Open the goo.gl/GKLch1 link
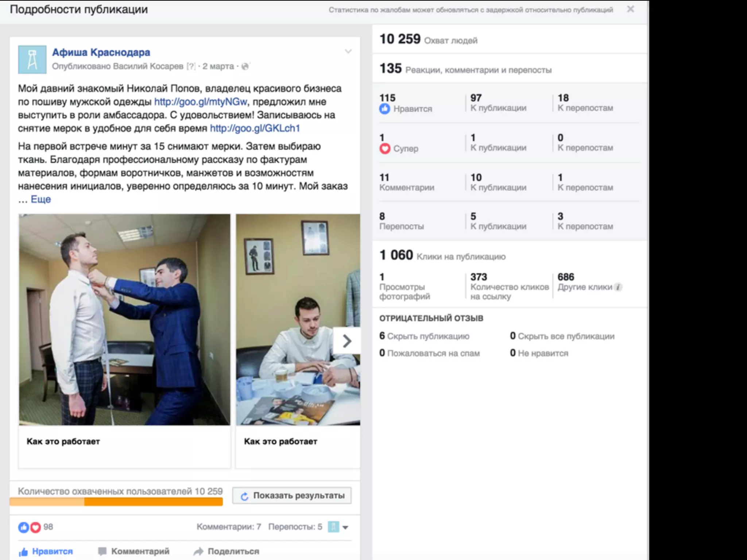Viewport: 747px width, 560px height. click(255, 128)
